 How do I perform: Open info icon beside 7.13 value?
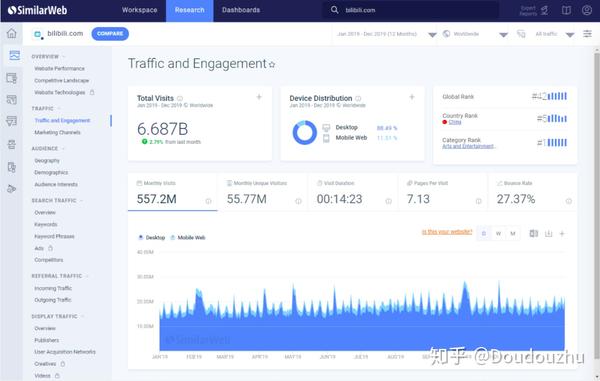pos(478,201)
